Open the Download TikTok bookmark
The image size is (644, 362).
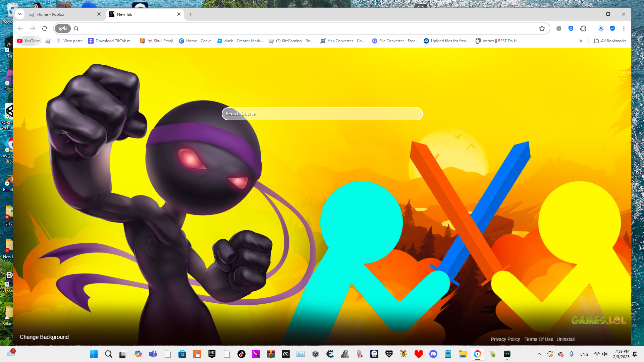[111, 41]
